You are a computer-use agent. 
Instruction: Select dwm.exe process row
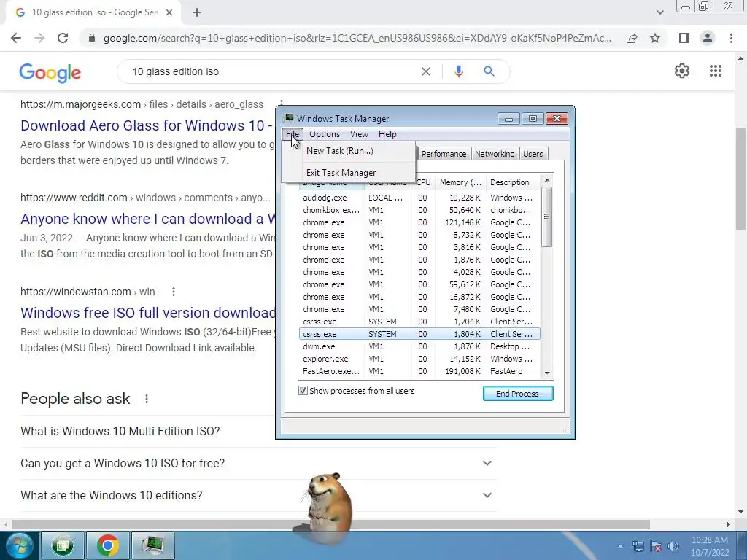419,346
